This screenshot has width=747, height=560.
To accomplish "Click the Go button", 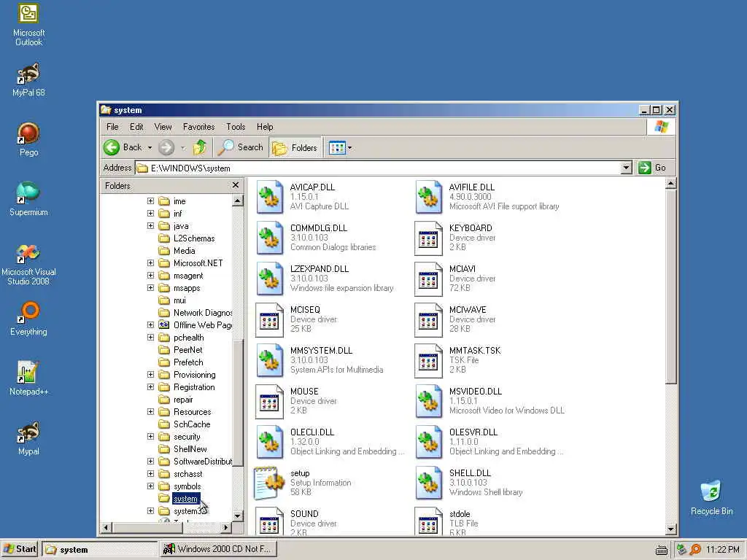I will click(x=653, y=168).
